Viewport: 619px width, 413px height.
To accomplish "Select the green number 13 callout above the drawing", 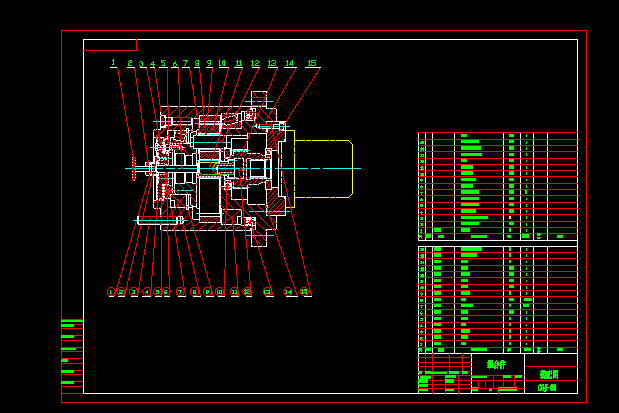I will point(272,63).
